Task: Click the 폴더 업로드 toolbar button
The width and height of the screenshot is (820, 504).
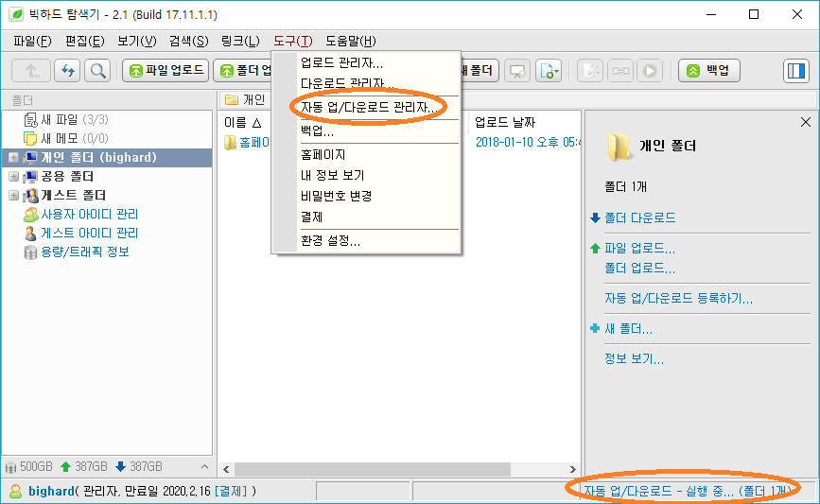Action: coord(243,71)
